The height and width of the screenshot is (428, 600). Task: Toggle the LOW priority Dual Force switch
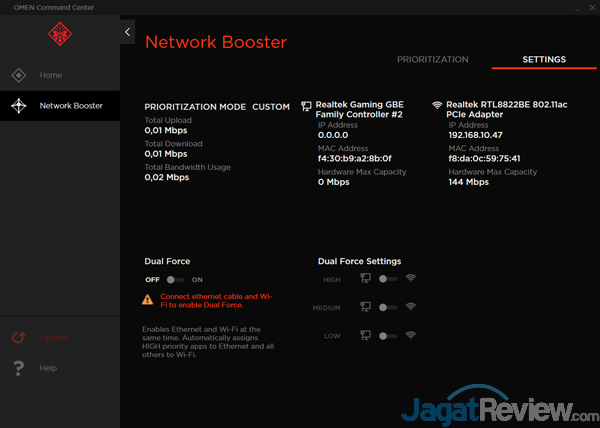tap(387, 336)
